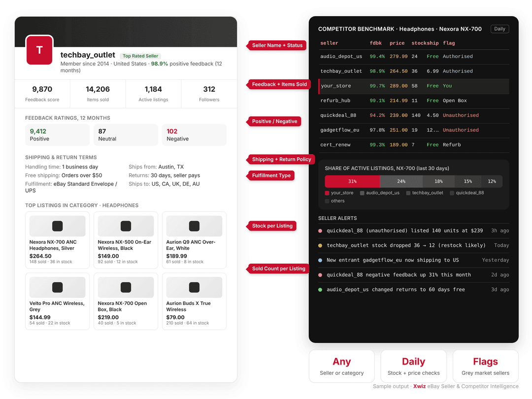Click the 18% share segment
The width and height of the screenshot is (532, 399).
(438, 181)
